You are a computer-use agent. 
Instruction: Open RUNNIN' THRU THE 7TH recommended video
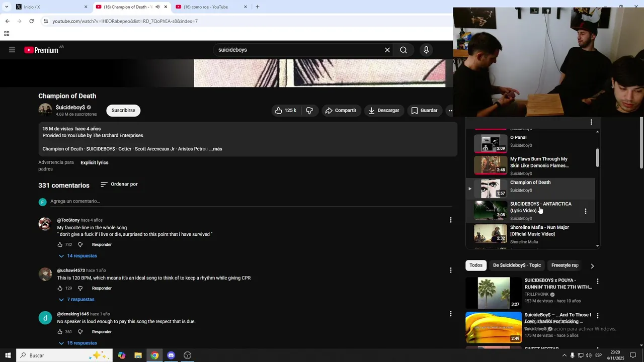point(528,293)
